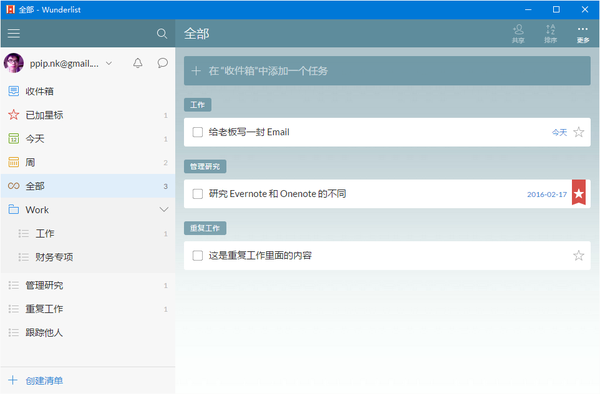Star the 给老板写一封 Email task

(x=579, y=132)
